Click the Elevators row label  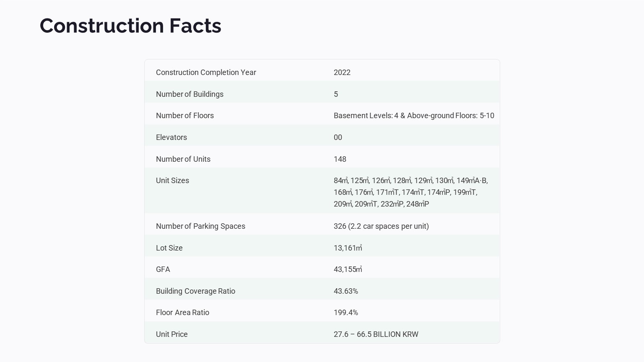point(171,137)
